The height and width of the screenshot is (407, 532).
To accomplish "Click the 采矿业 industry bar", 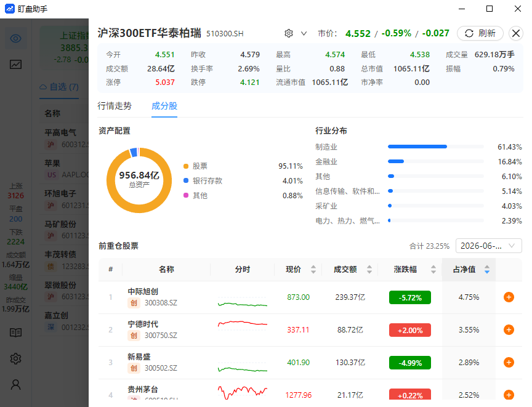I will [436, 206].
